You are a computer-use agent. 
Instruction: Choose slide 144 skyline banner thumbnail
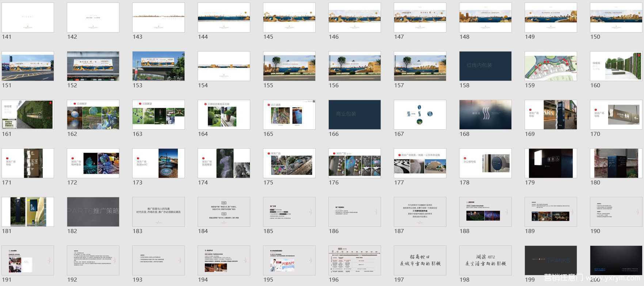point(224,18)
